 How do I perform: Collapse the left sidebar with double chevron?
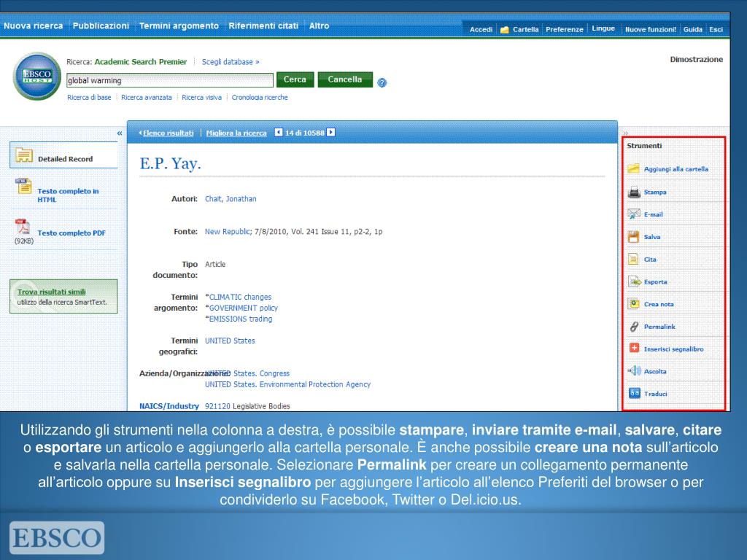point(120,133)
